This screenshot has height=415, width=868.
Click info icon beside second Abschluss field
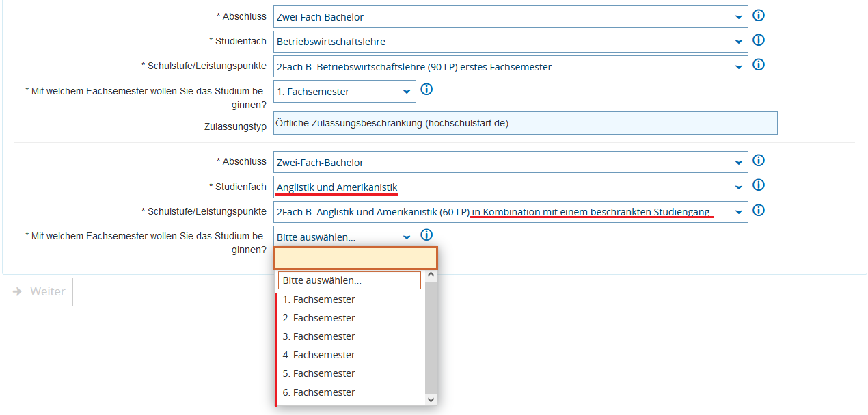tap(758, 161)
